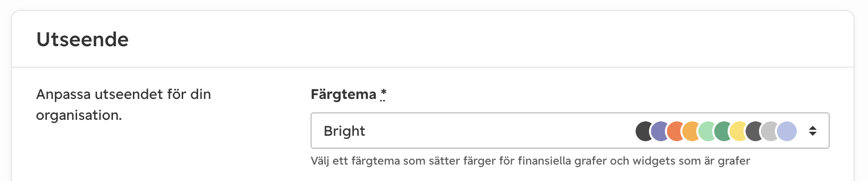868x181 pixels.
Task: Click the Utseende section heading
Action: 83,39
